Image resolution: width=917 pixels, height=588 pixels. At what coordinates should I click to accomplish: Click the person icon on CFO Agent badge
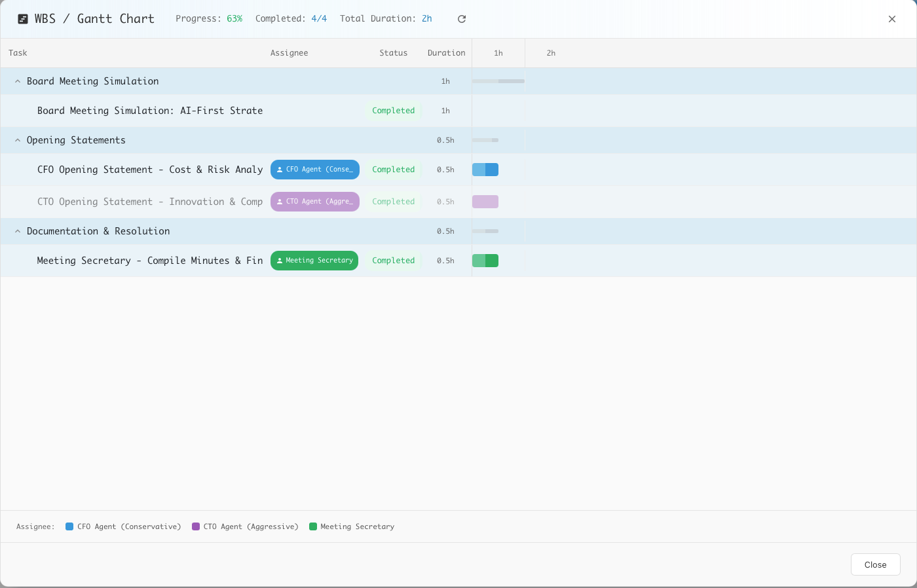point(280,170)
